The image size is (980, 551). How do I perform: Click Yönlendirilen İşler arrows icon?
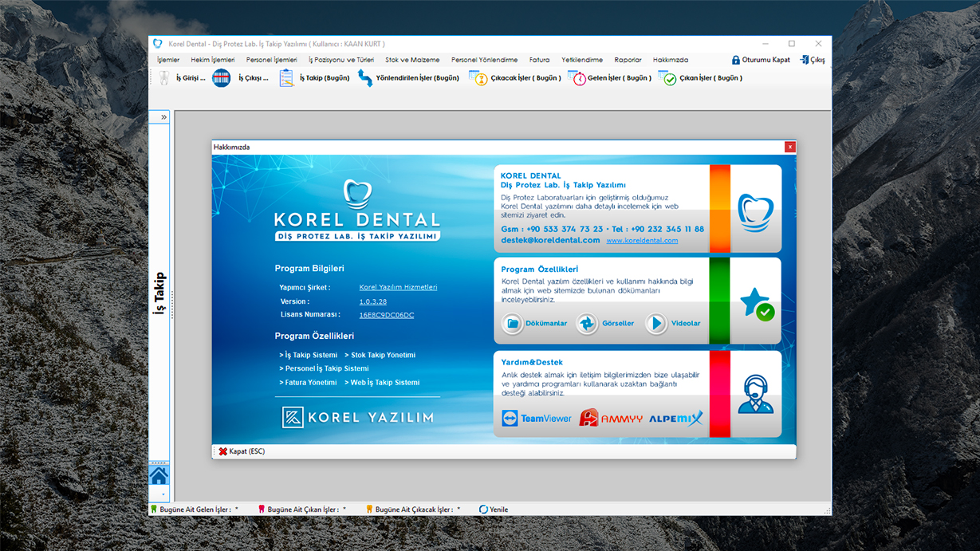(x=365, y=77)
